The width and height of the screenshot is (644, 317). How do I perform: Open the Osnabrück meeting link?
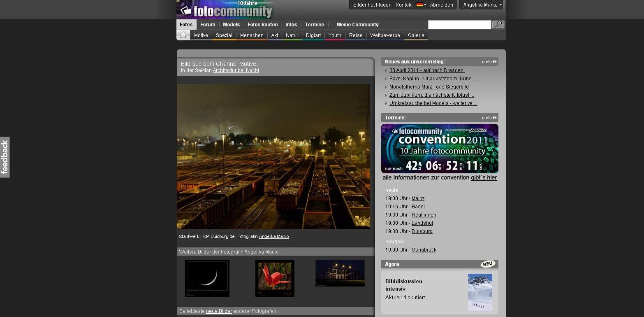point(424,250)
